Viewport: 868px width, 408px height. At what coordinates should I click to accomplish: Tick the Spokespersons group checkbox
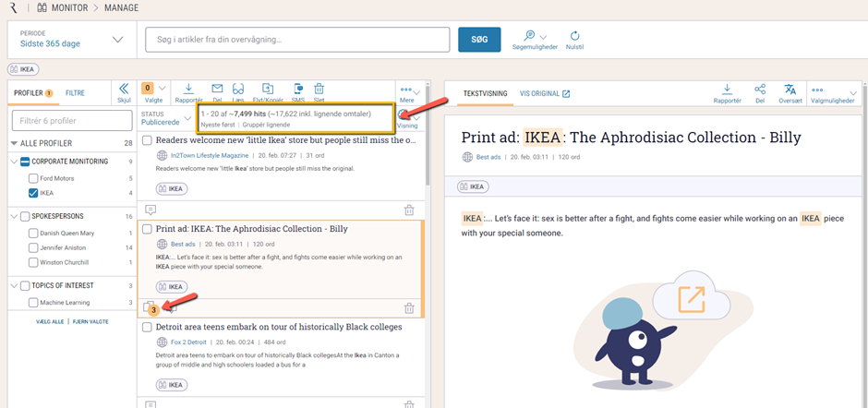25,216
